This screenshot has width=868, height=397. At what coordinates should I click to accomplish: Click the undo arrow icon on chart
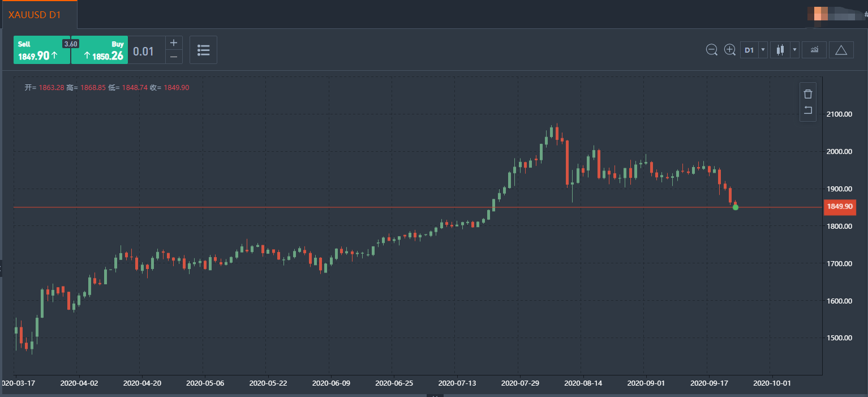point(807,110)
